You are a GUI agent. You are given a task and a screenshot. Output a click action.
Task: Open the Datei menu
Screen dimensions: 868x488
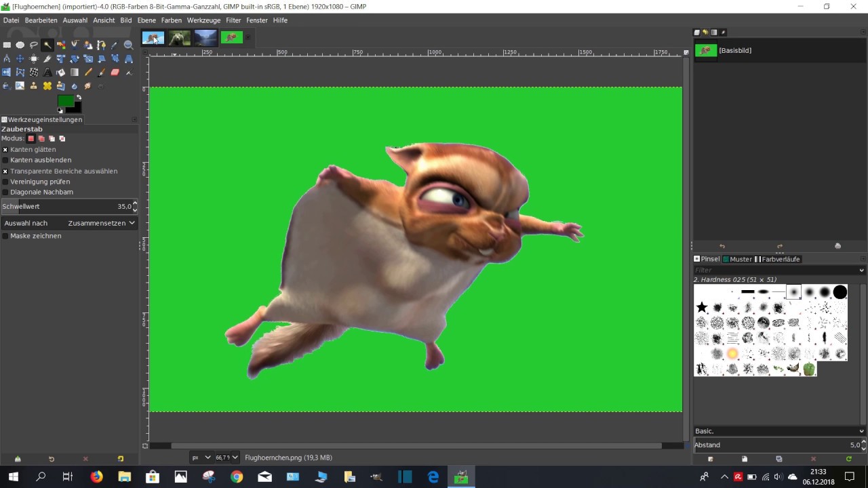pyautogui.click(x=11, y=20)
